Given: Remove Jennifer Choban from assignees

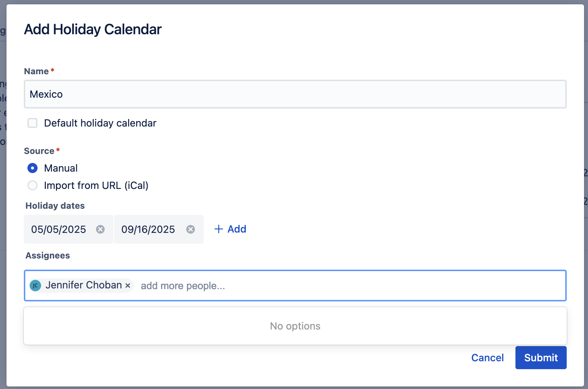Looking at the screenshot, I should click(x=128, y=286).
